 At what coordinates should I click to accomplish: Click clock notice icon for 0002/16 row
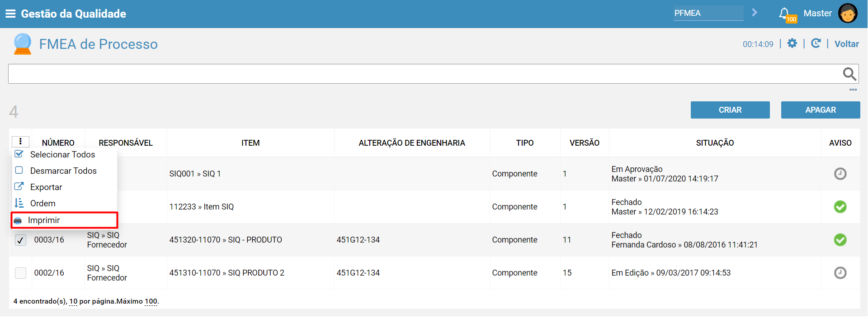tap(840, 273)
